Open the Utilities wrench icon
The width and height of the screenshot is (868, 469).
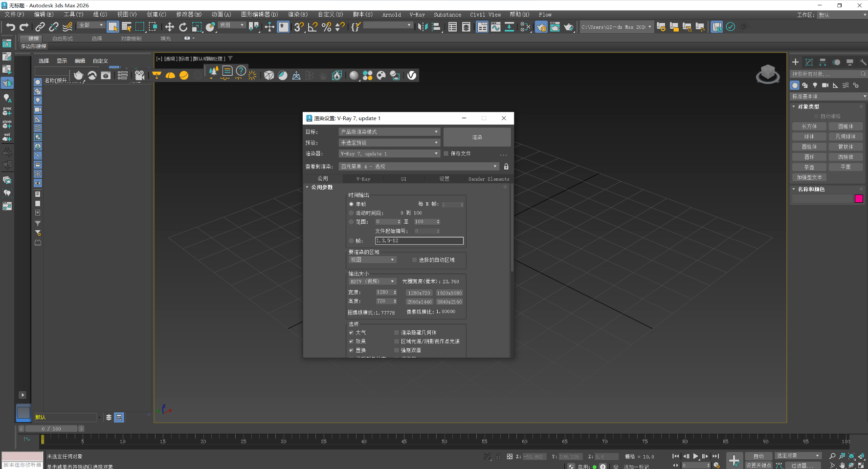click(863, 62)
